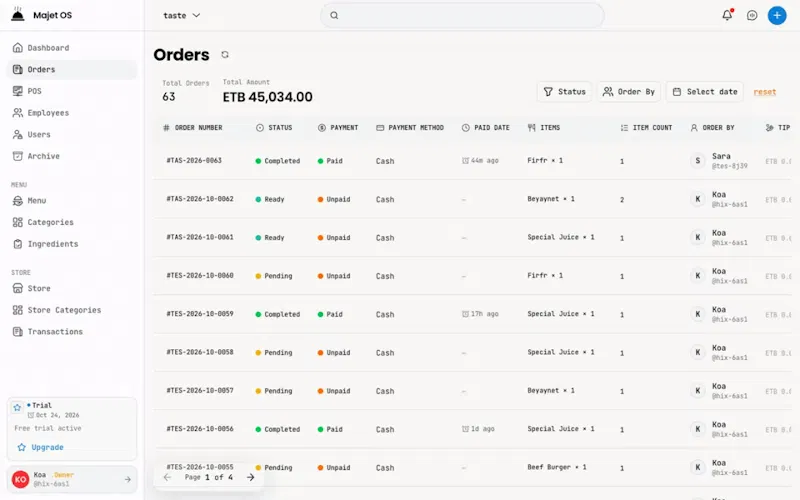Open the POS section

coord(71,91)
